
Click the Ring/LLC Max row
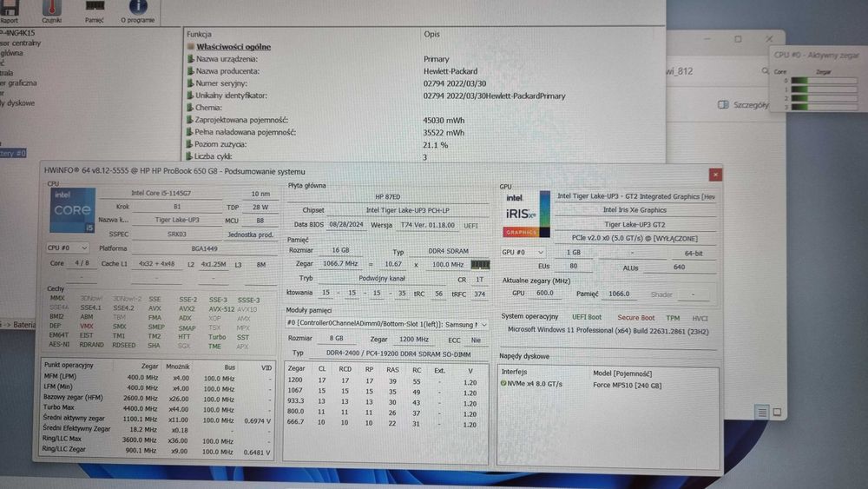(x=157, y=441)
